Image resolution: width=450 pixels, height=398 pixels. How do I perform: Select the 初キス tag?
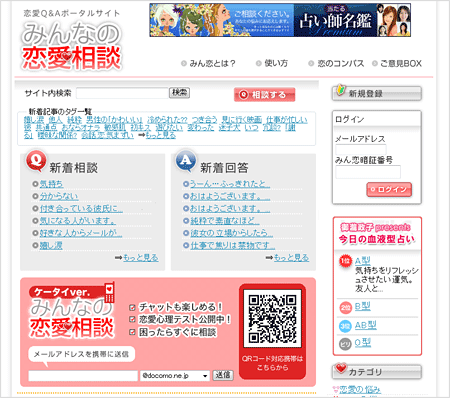point(141,128)
